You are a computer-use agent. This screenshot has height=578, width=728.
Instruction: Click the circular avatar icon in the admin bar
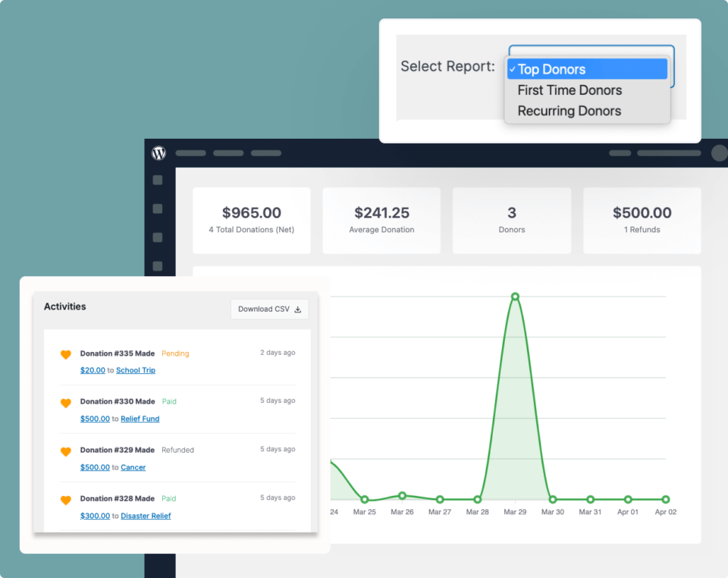[x=718, y=152]
